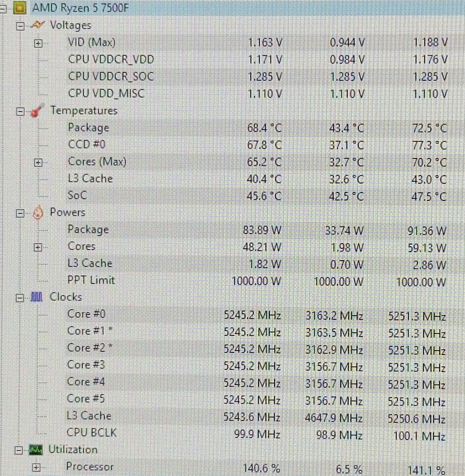Select the Cores label under Powers
Screen dimensions: 465x476
pos(81,246)
